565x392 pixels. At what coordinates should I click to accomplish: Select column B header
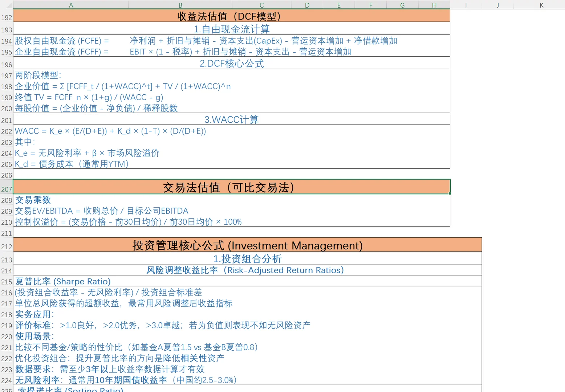[180, 5]
